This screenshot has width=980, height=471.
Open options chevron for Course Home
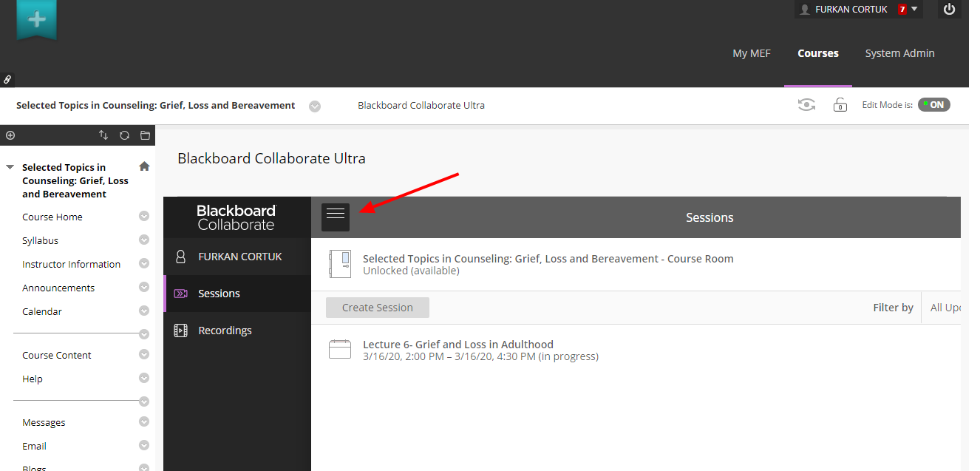(144, 216)
